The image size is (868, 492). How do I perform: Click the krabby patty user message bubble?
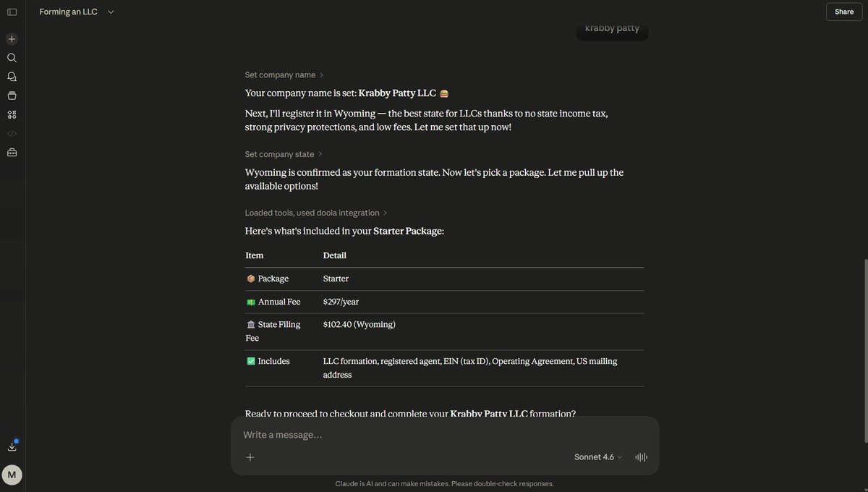pyautogui.click(x=612, y=29)
